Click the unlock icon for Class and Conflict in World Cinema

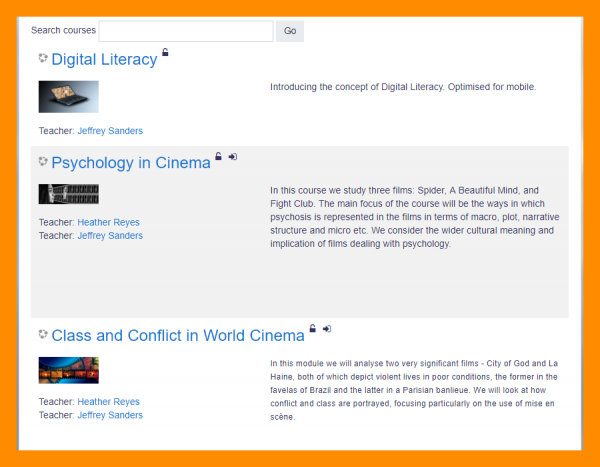coord(313,329)
